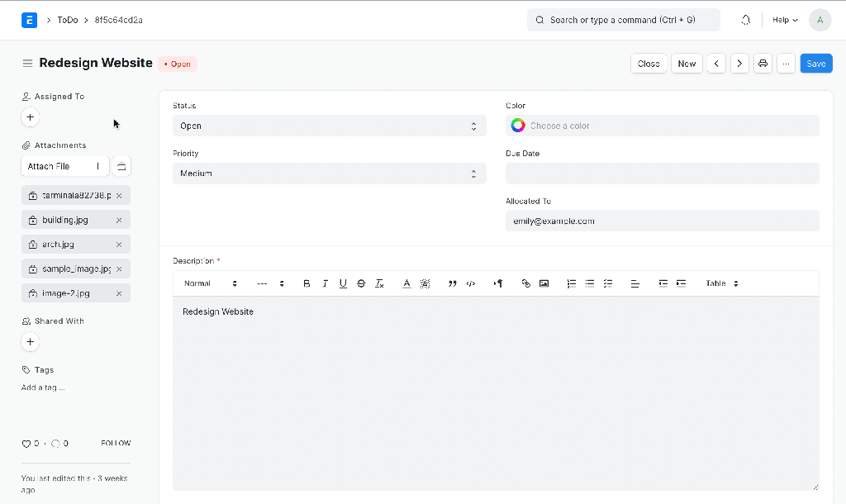Print this ToDo using printer icon
The width and height of the screenshot is (846, 504).
pyautogui.click(x=763, y=64)
